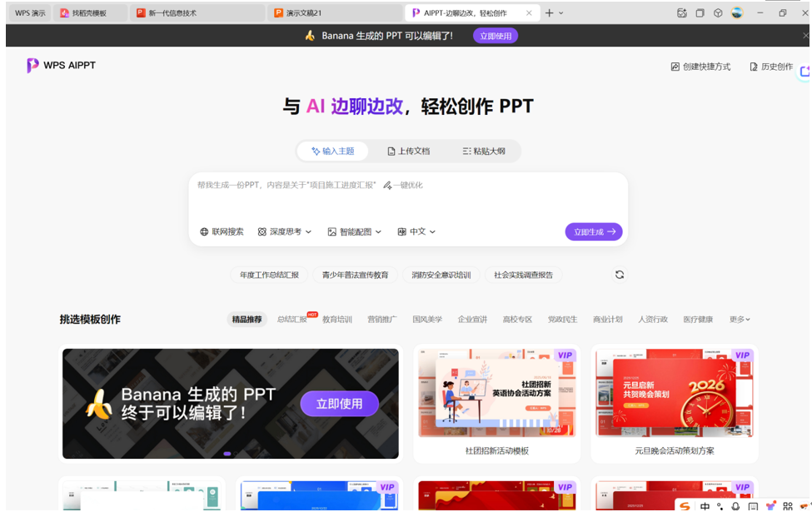Viewport: 812px width, 512px height.
Task: Expand 深度思考 dropdown
Action: click(284, 232)
